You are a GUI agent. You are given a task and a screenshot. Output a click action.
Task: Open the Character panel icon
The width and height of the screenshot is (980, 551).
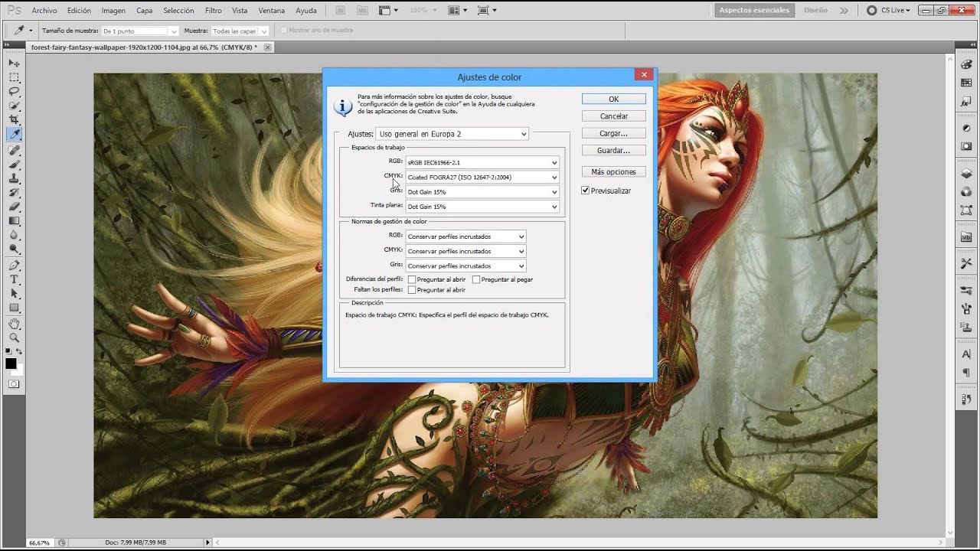tap(966, 354)
